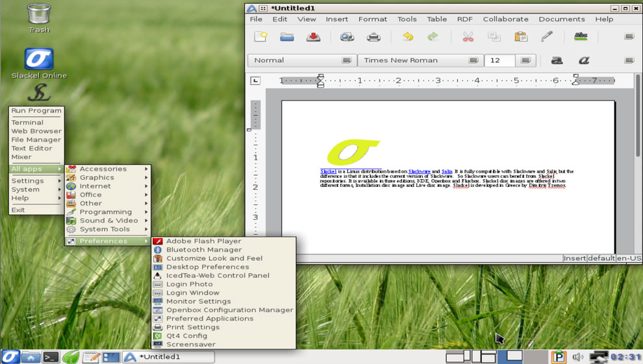Open the Format menu

point(372,19)
